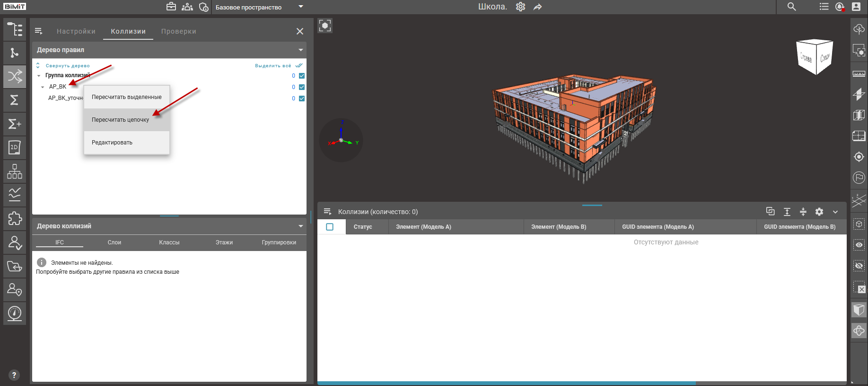The height and width of the screenshot is (386, 868).
Task: Click the sigma summation icon in sidebar
Action: click(x=15, y=100)
